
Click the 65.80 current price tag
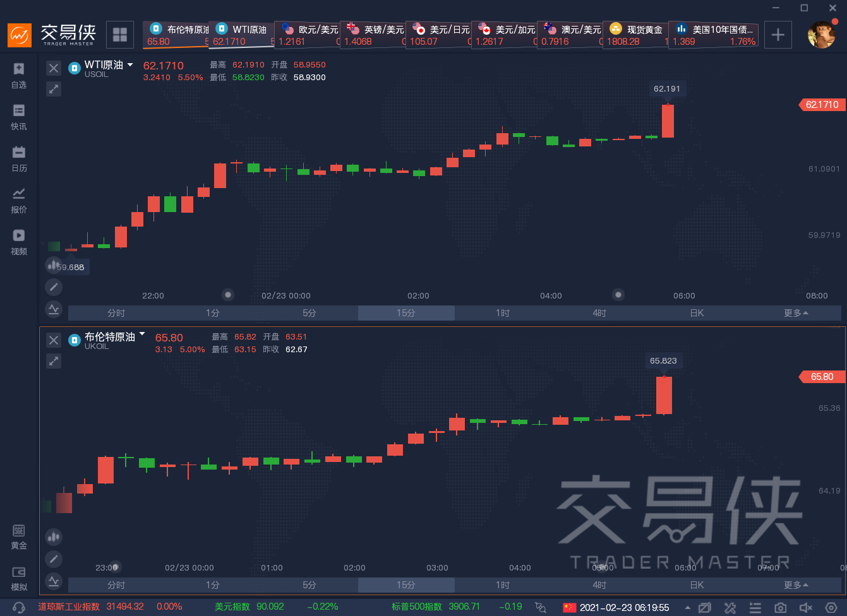coord(820,377)
